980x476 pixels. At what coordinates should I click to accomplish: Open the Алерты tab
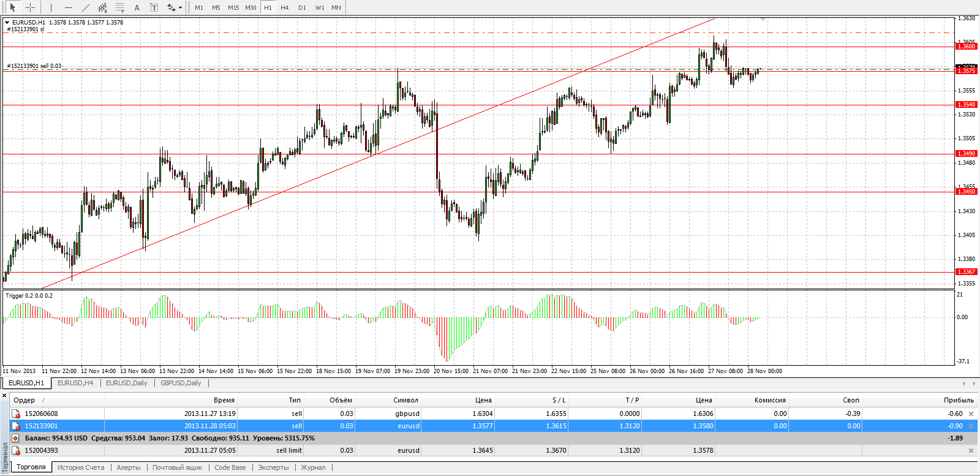[129, 467]
